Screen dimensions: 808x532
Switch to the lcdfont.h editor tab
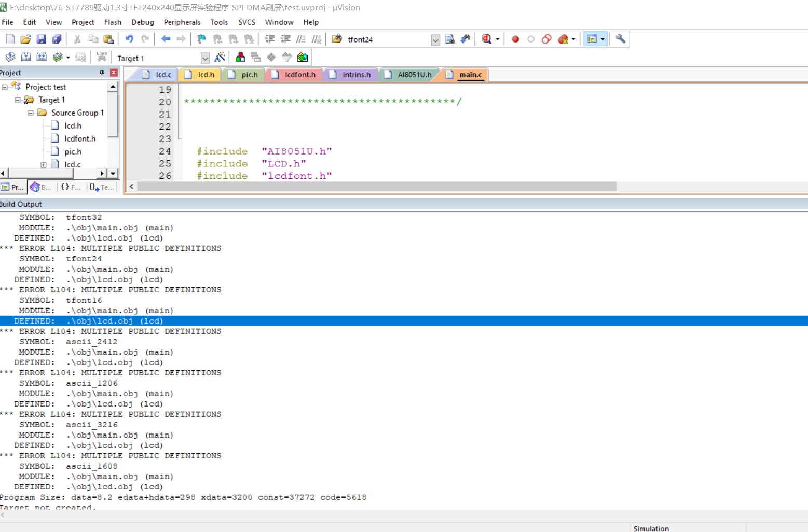click(x=294, y=75)
